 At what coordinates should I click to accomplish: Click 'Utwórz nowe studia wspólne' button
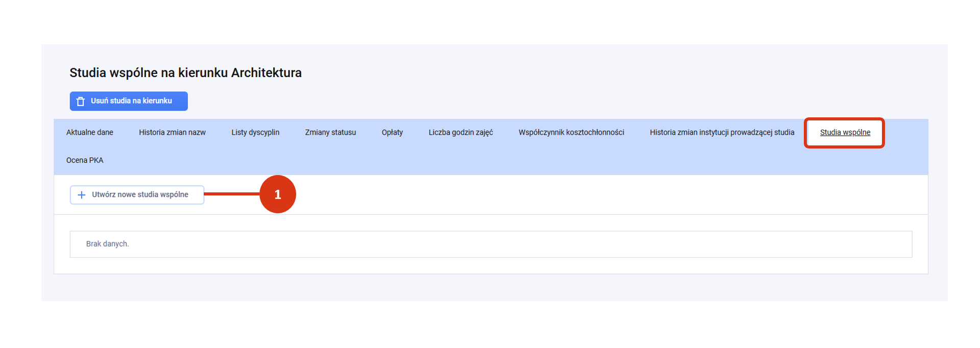[137, 195]
